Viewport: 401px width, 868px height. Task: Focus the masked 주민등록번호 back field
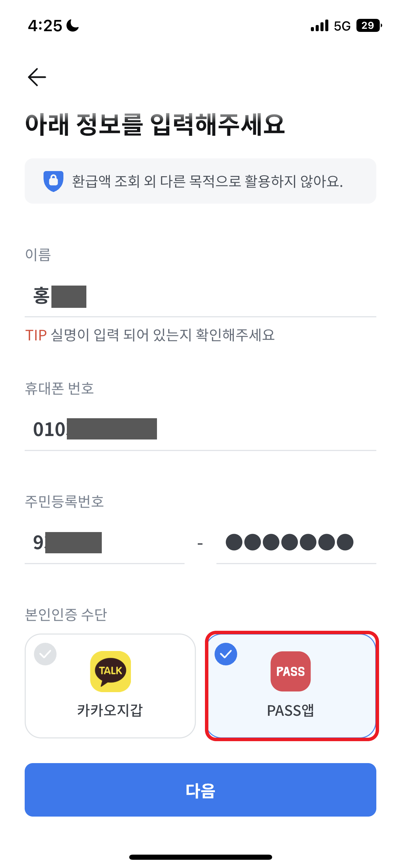coord(296,543)
